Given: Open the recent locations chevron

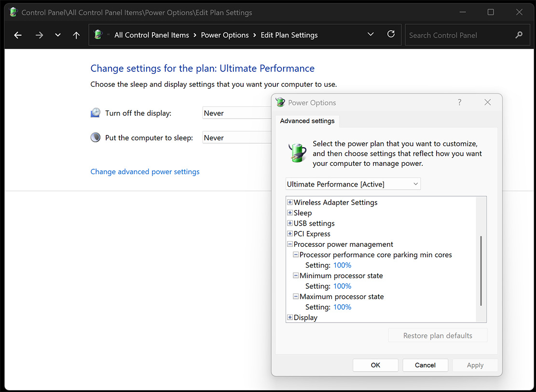Looking at the screenshot, I should [x=58, y=35].
